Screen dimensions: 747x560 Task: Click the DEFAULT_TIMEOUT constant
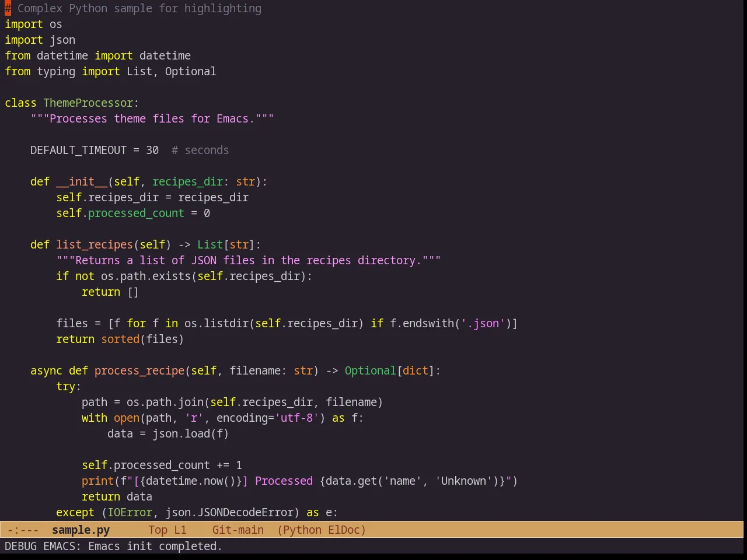click(x=78, y=150)
